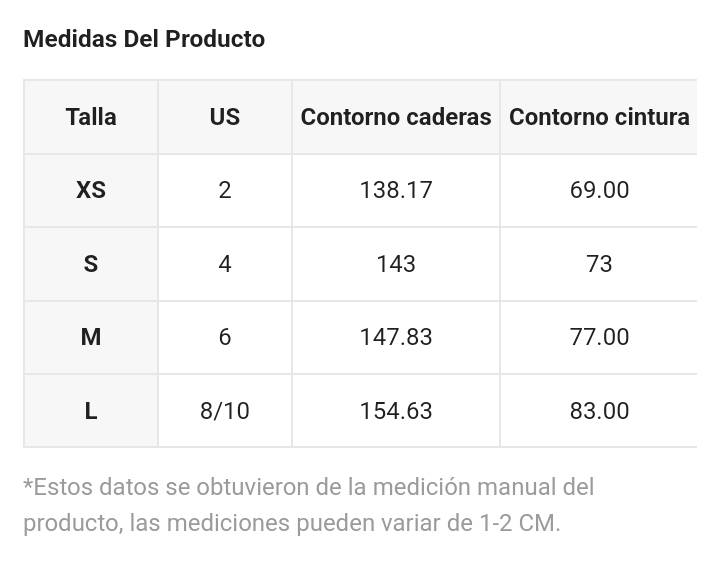Click the US size 2 cell
Viewport: 720px width, 572px height.
(x=225, y=190)
